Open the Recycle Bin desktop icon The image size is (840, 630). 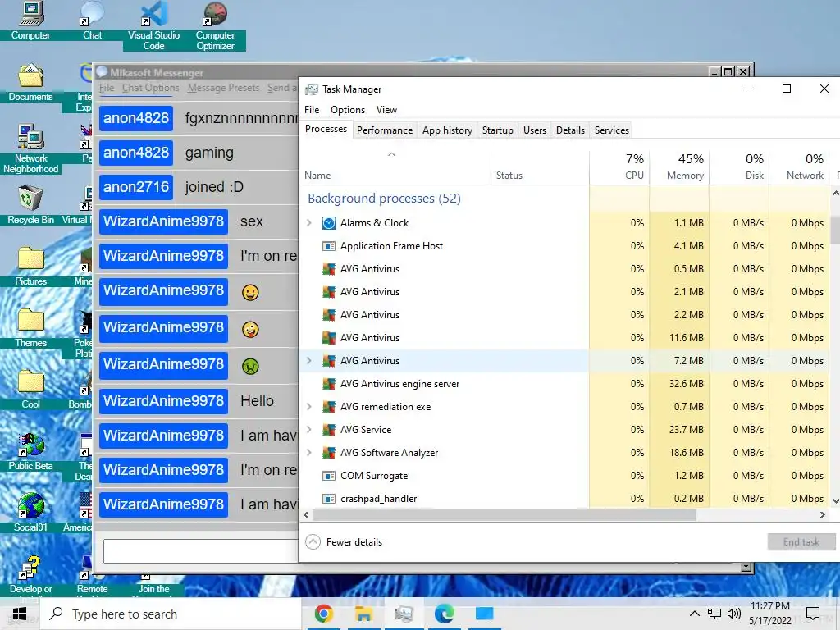coord(30,205)
